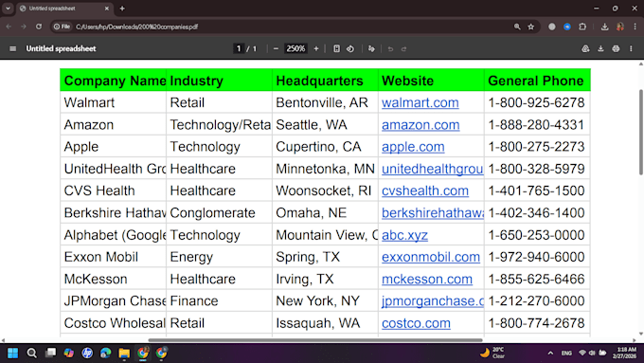Open the Extensions puzzle icon
Screen dimensions: 644x363
pos(582,27)
